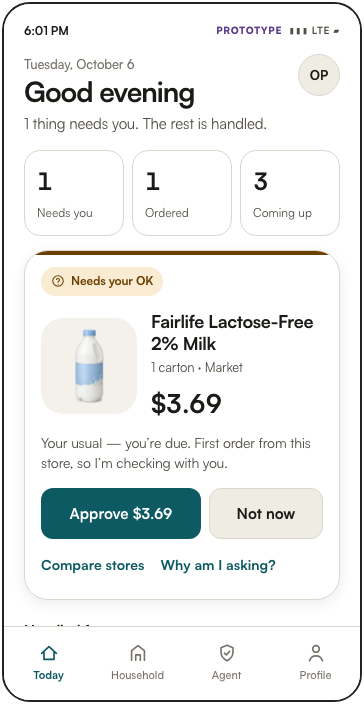Open the OP profile avatar
Viewport: 364px width, 704px height.
pos(319,75)
